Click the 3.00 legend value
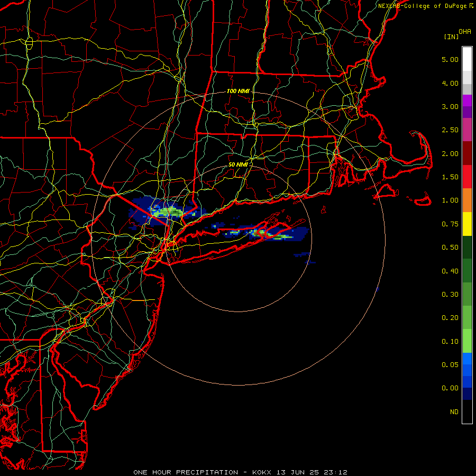The height and width of the screenshot is (476, 476). tap(450, 106)
